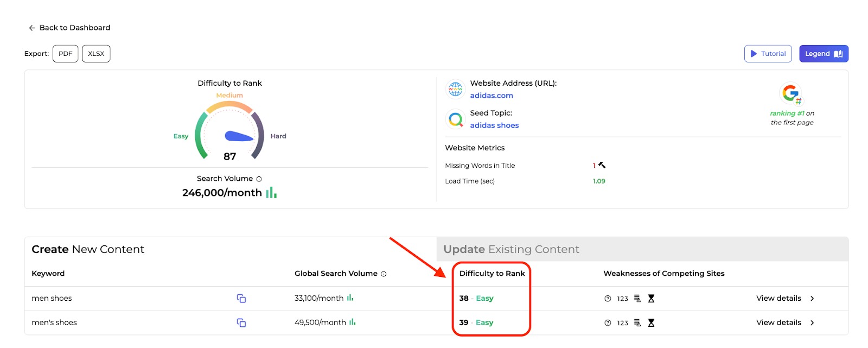This screenshot has width=868, height=348.
Task: Click list icon in men's shoes row
Action: (637, 323)
